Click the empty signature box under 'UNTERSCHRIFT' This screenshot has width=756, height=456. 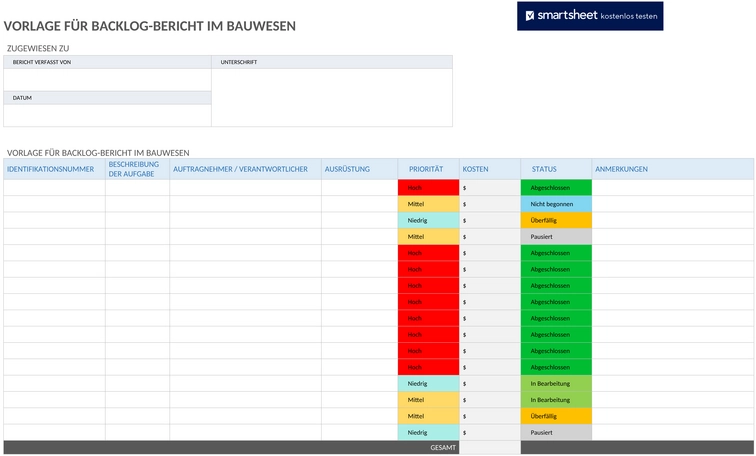pos(332,97)
